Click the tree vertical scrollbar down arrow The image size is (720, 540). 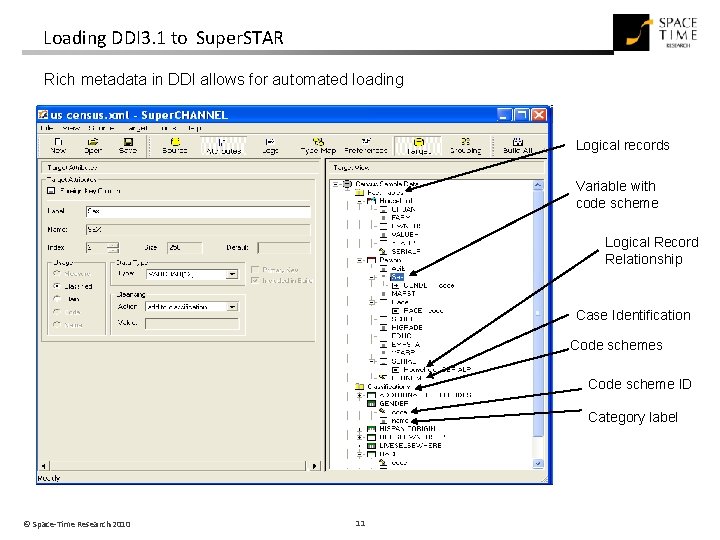pos(538,464)
